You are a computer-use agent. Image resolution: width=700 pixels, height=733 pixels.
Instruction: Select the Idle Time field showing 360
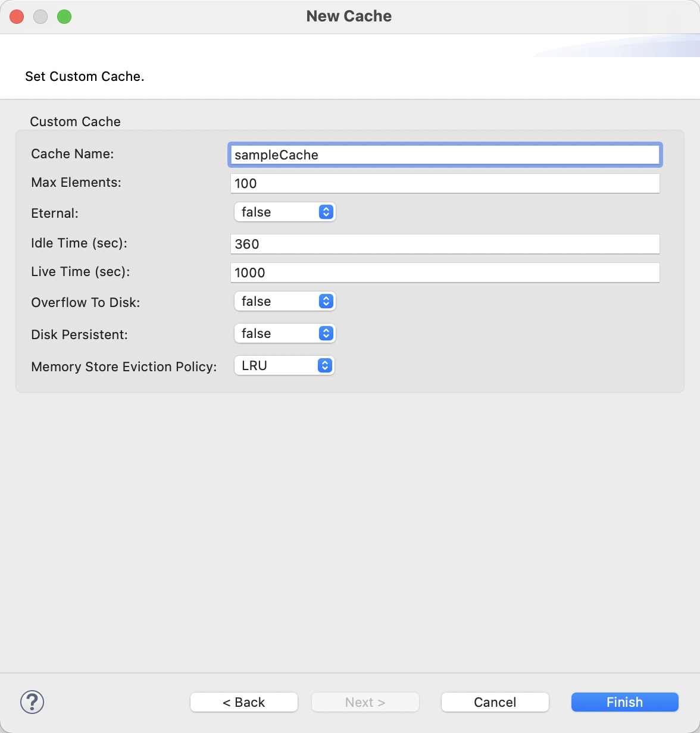[x=445, y=244]
